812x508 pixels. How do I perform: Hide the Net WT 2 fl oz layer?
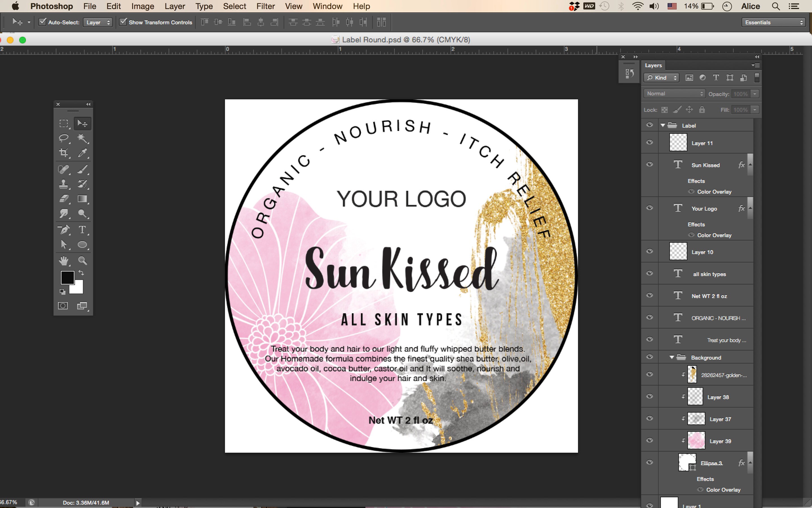tap(650, 295)
